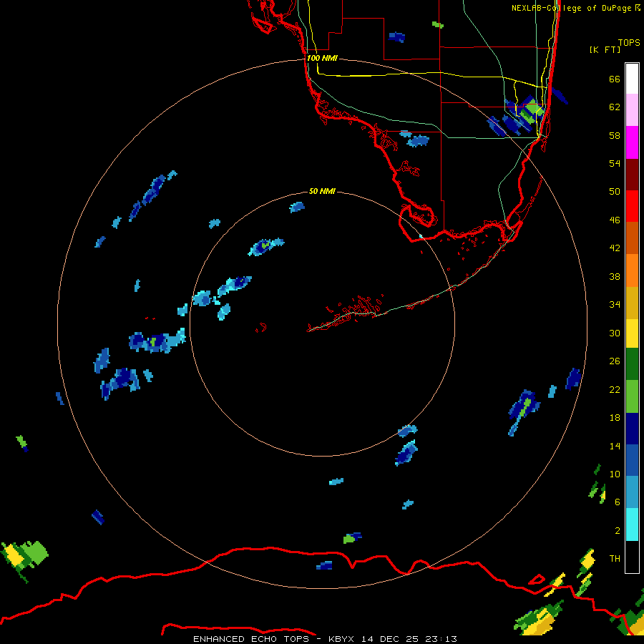Click the 14 DEC 25 date text
Image resolution: width=644 pixels, height=644 pixels.
pyautogui.click(x=390, y=639)
